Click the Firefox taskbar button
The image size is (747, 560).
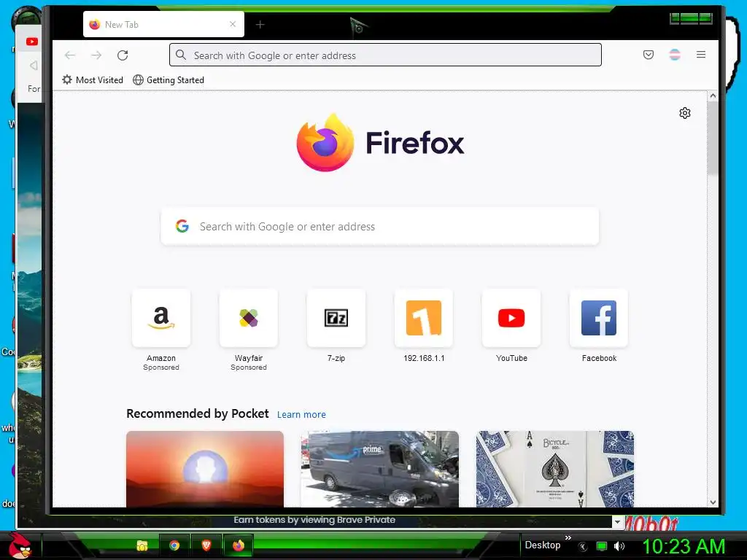[239, 545]
